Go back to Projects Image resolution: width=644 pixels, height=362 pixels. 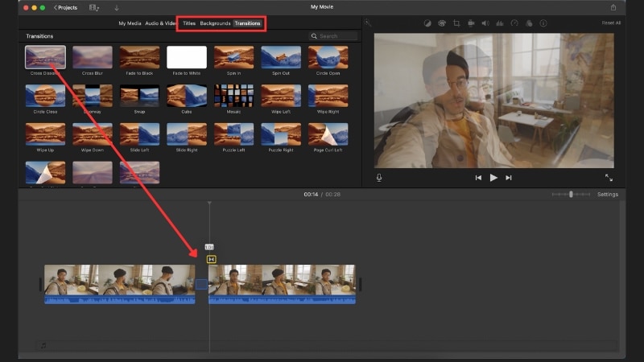pyautogui.click(x=66, y=8)
